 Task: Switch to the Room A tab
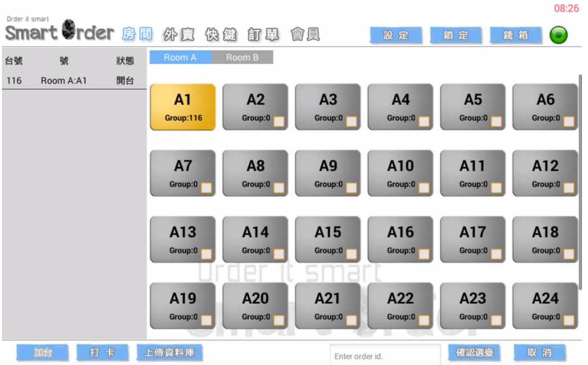coord(180,57)
